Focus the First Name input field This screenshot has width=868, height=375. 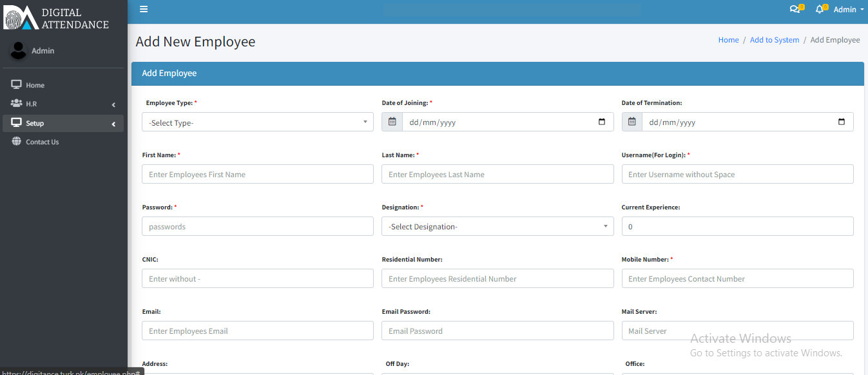click(x=257, y=174)
